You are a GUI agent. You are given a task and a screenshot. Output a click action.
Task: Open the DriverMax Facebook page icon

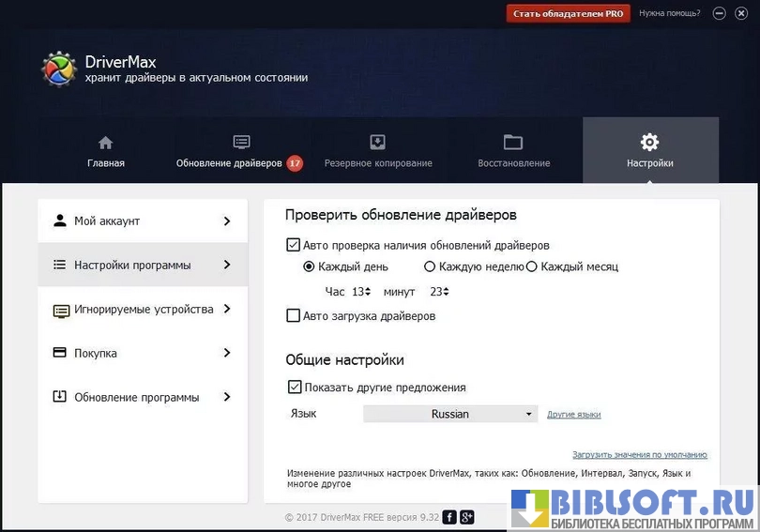pos(449,517)
